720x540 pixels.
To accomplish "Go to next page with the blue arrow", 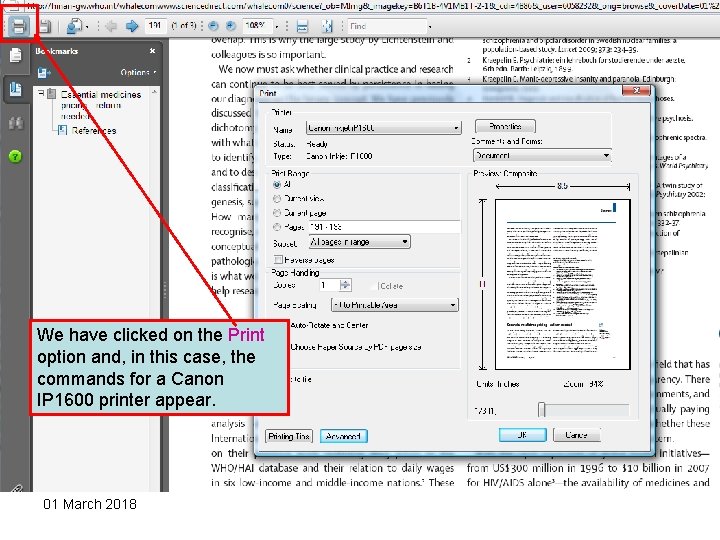I will click(132, 26).
